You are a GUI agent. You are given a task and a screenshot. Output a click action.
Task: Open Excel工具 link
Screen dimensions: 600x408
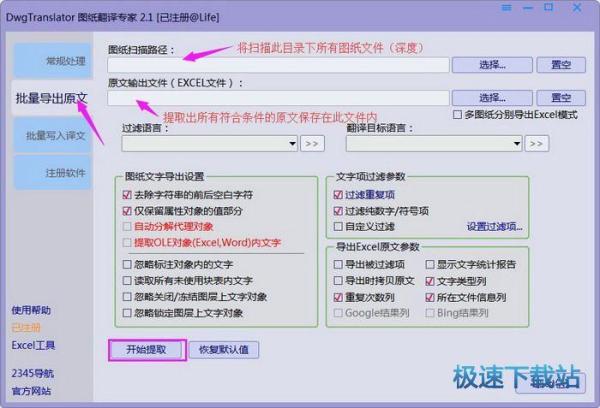(x=33, y=345)
